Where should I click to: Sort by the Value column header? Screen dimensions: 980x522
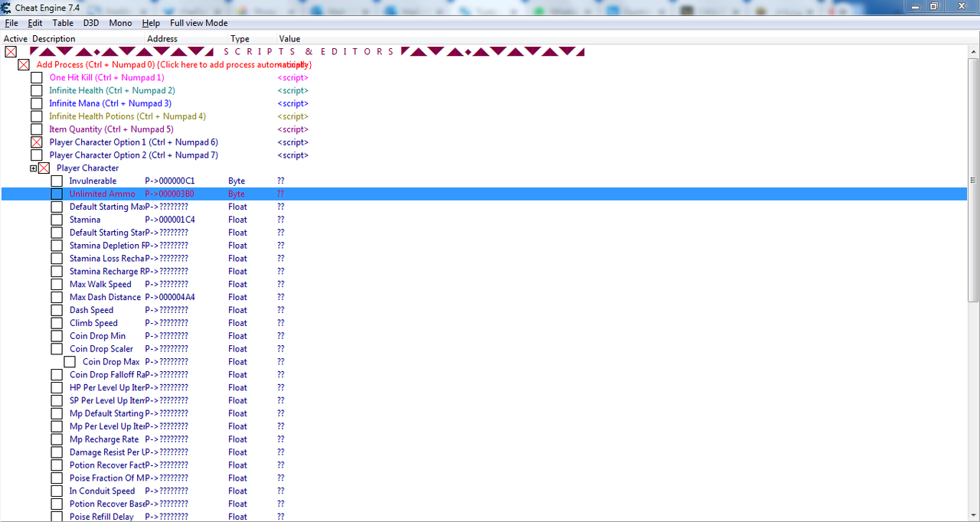point(289,38)
